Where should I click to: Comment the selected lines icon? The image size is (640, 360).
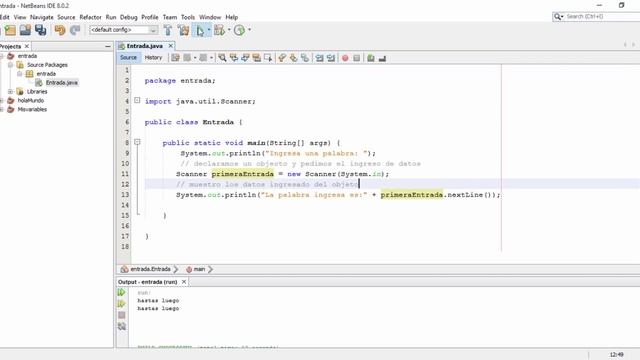(x=371, y=58)
